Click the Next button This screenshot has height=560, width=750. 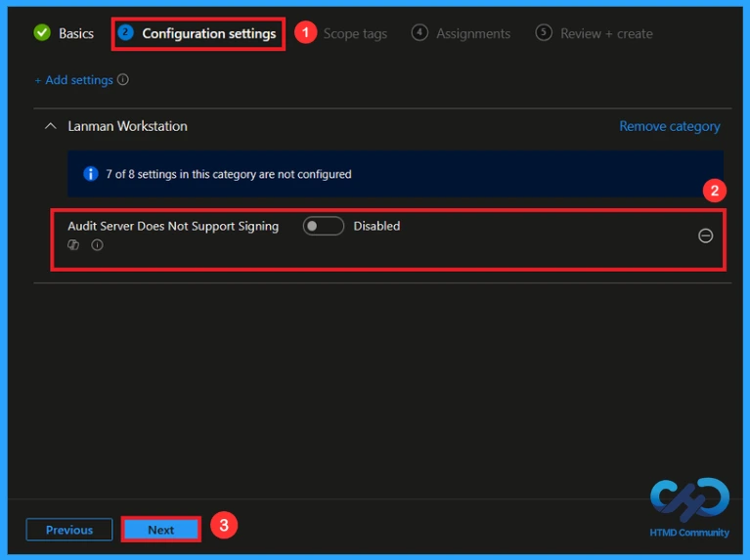pyautogui.click(x=160, y=530)
